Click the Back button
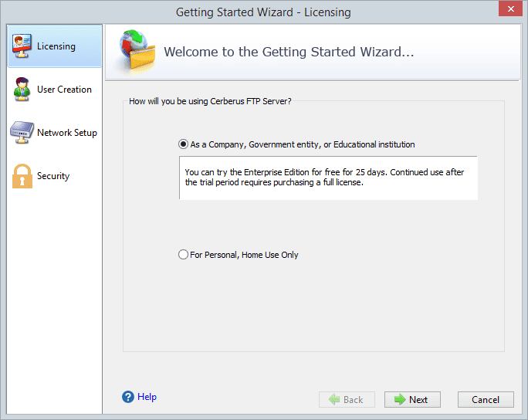The height and width of the screenshot is (420, 528). [x=347, y=399]
